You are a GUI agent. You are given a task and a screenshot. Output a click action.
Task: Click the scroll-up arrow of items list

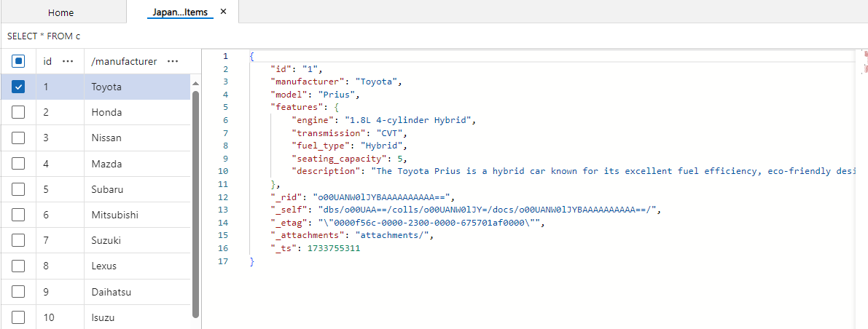[195, 83]
